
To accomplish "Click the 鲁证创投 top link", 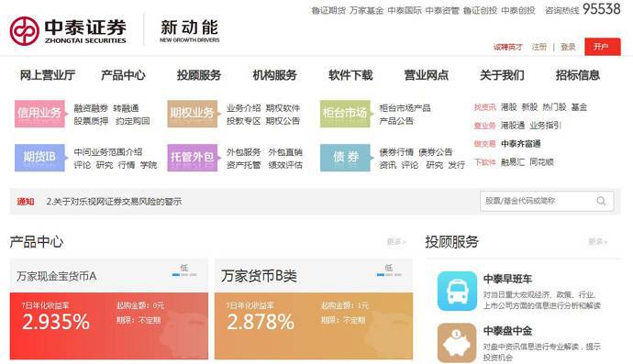I will click(481, 10).
